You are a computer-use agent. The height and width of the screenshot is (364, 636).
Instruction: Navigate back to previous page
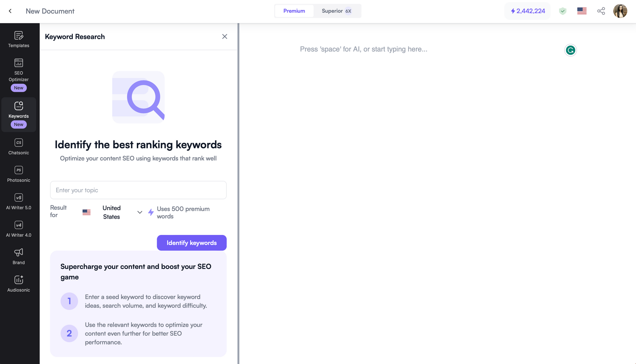10,11
